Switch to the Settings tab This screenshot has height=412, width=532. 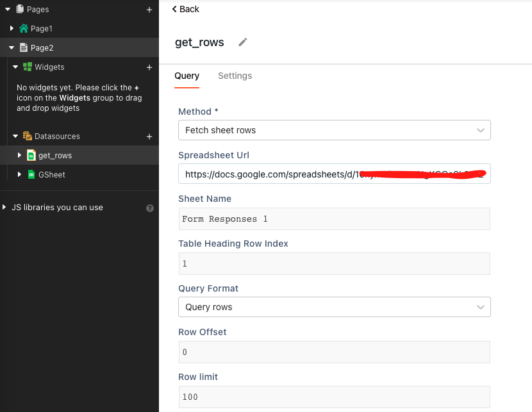[x=235, y=76]
